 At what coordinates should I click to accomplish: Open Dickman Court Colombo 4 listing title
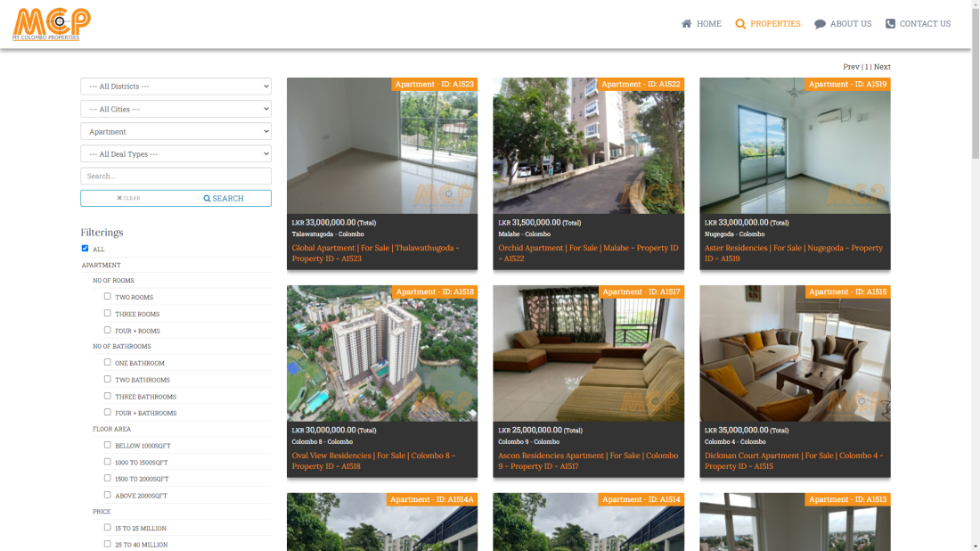coord(794,461)
